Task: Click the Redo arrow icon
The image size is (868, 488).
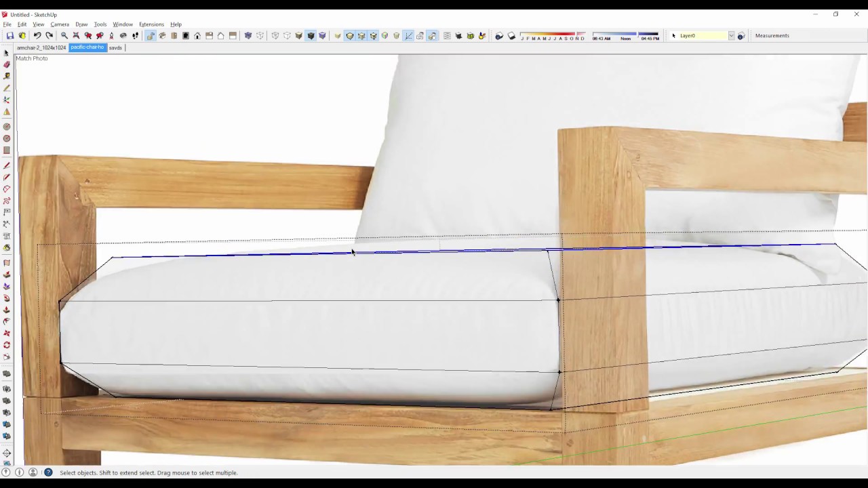Action: tap(49, 36)
